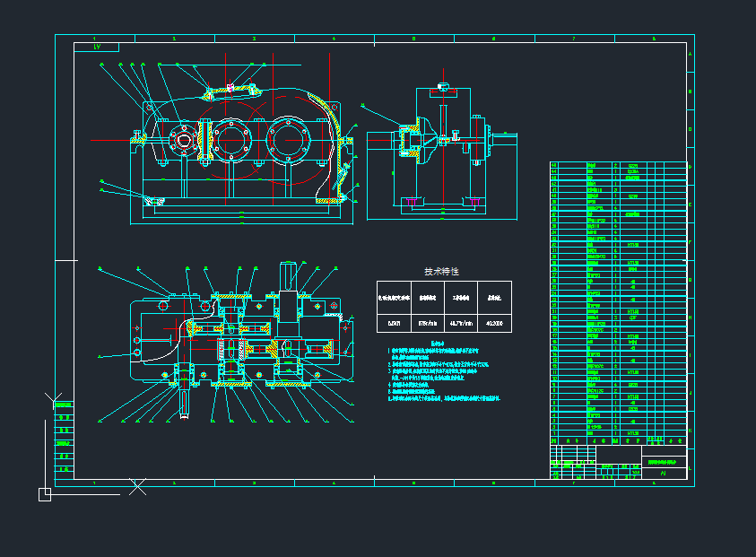
Task: Click the UCS origin square icon
Action: point(45,493)
